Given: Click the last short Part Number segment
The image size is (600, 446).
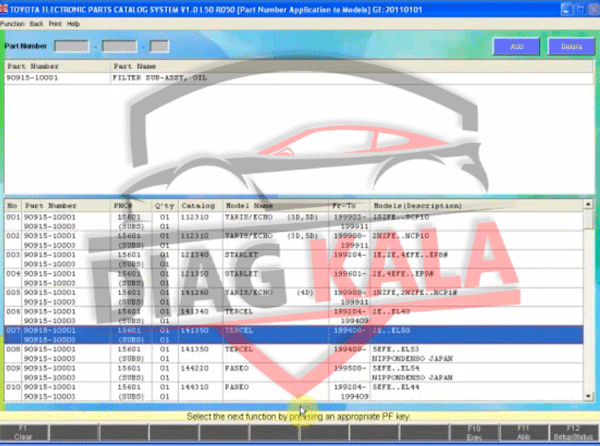Looking at the screenshot, I should (159, 46).
